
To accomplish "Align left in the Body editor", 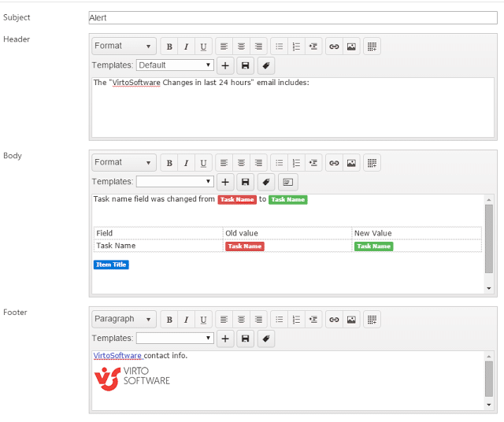I will click(x=224, y=163).
